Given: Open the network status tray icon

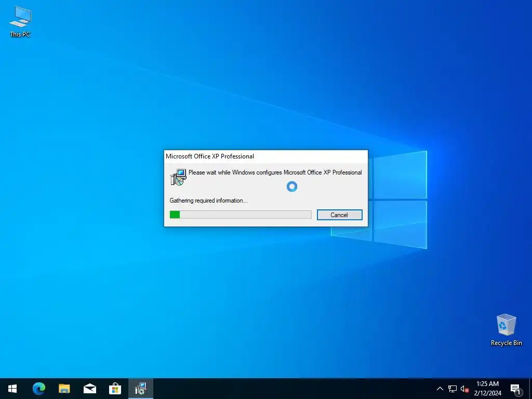Looking at the screenshot, I should click(453, 389).
